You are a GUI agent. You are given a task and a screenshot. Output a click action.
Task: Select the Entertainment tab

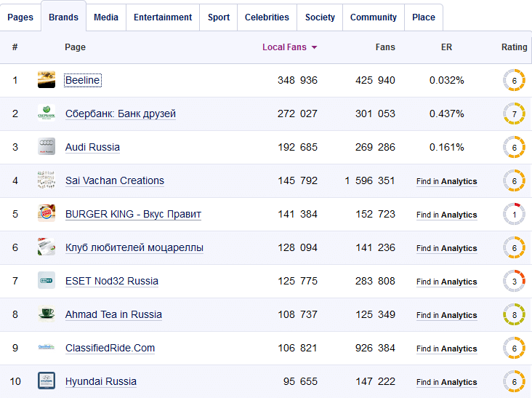tap(163, 17)
